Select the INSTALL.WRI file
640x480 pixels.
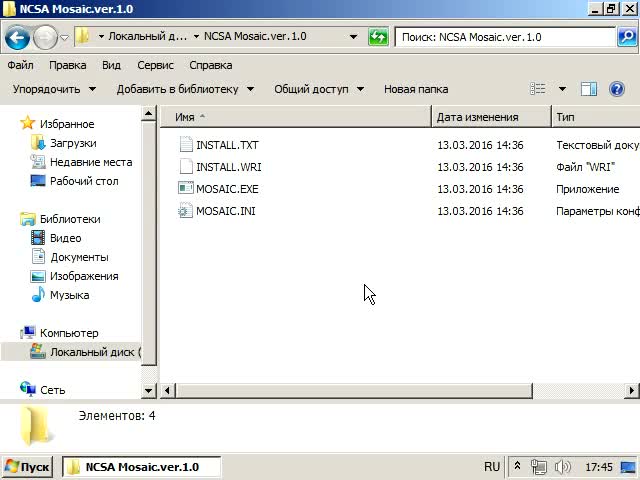pos(228,167)
